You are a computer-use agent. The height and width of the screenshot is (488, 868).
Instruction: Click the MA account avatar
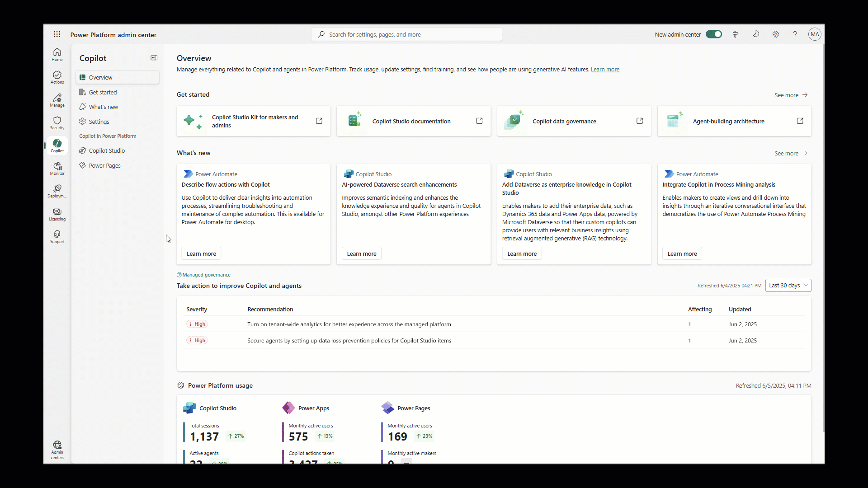(814, 34)
